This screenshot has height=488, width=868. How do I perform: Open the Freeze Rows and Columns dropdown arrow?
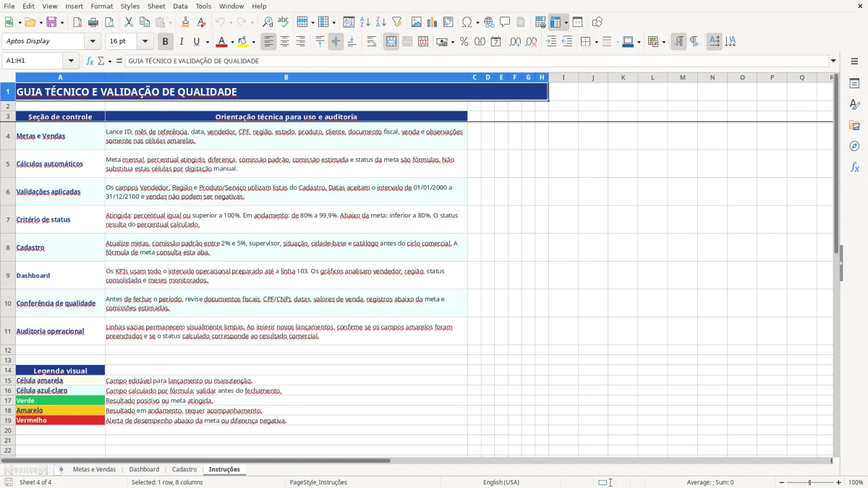(x=566, y=22)
